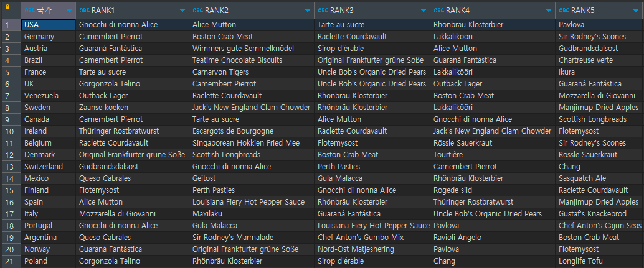Click Zaanse koeken in Sweden row
This screenshot has width=644, height=268.
tap(132, 108)
